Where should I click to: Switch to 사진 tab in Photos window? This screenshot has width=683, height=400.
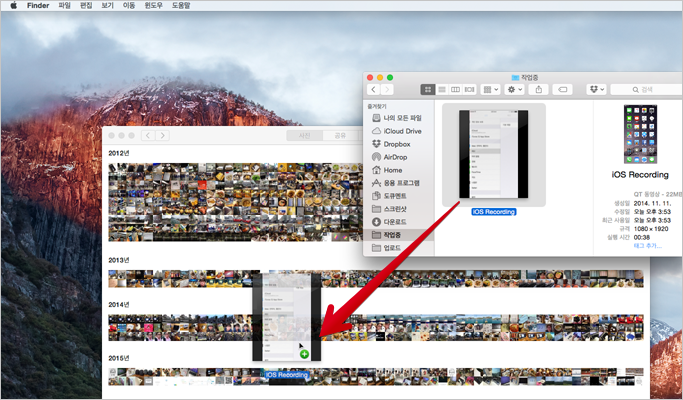click(x=304, y=136)
